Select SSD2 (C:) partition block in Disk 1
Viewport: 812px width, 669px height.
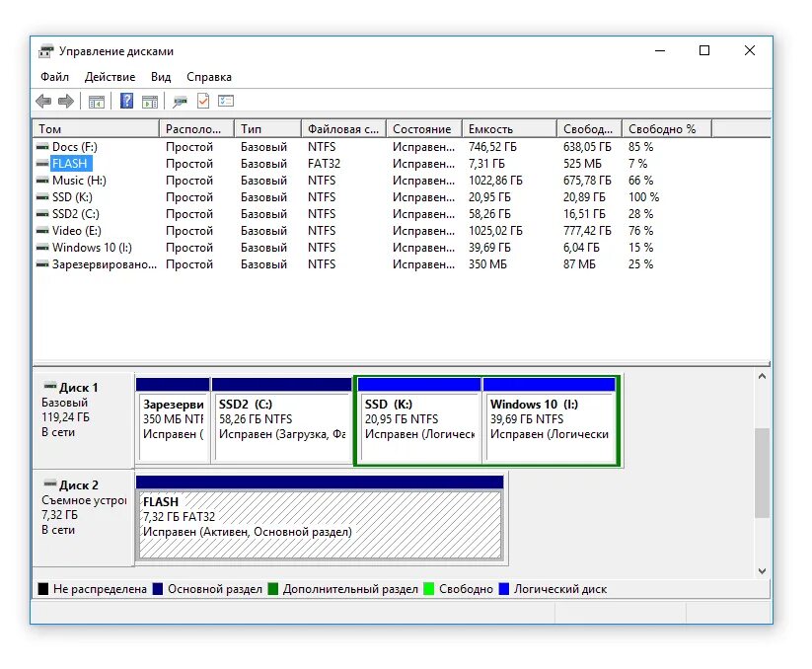click(x=282, y=420)
